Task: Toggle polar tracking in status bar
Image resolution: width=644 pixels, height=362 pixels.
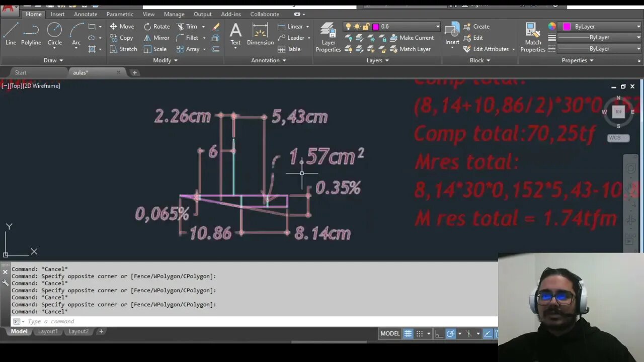Action: tap(450, 333)
